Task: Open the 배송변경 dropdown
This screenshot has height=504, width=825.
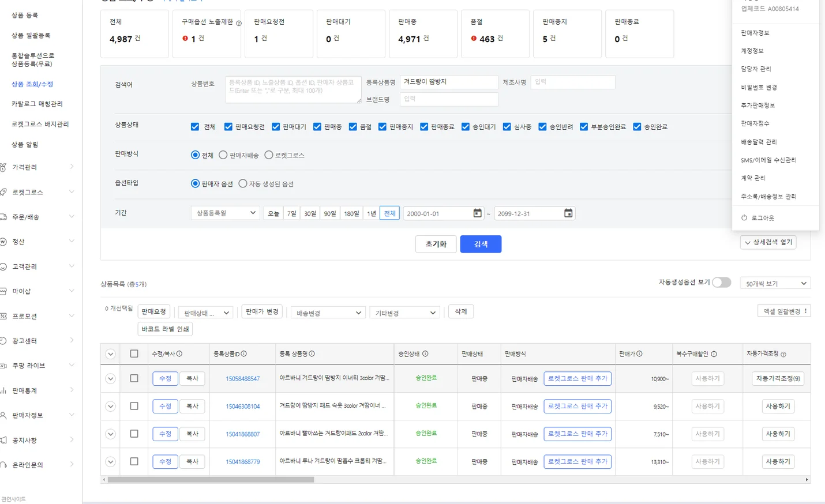Action: pyautogui.click(x=328, y=313)
